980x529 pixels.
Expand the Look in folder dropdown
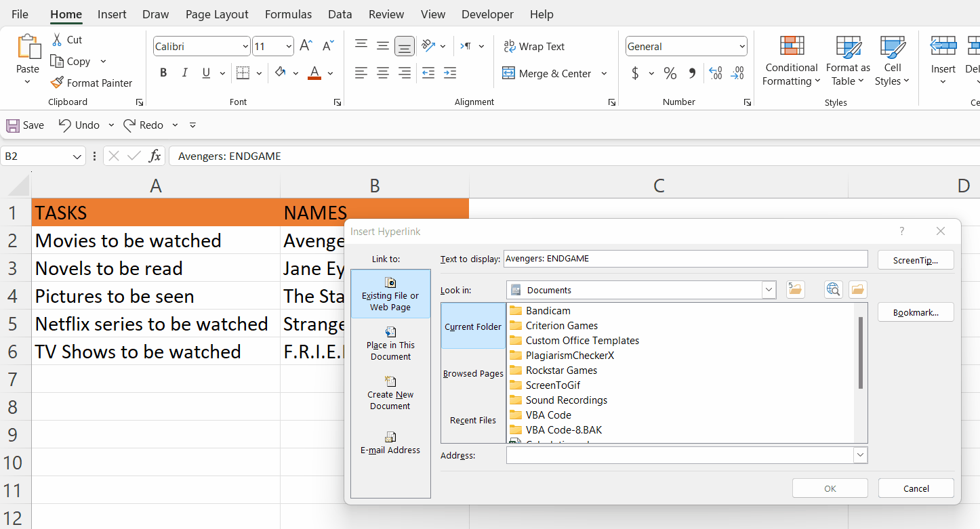tap(769, 289)
